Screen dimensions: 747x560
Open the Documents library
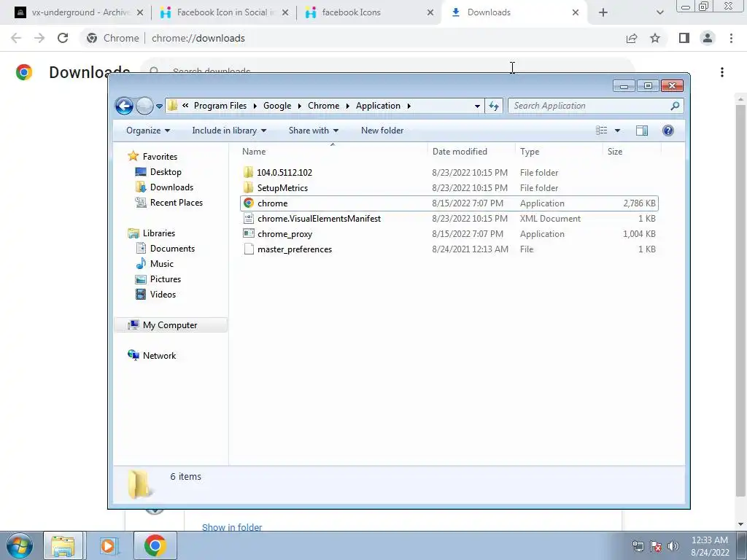[x=172, y=248]
